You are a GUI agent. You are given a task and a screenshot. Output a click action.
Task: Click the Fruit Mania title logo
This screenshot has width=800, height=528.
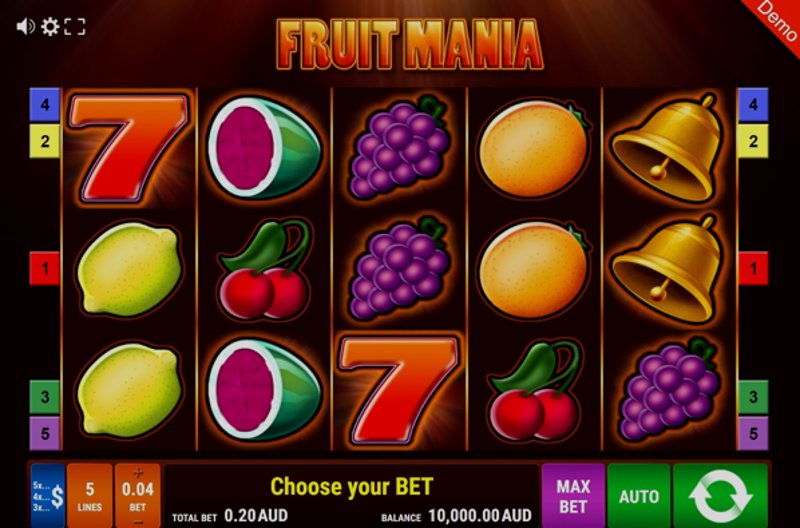tap(410, 44)
